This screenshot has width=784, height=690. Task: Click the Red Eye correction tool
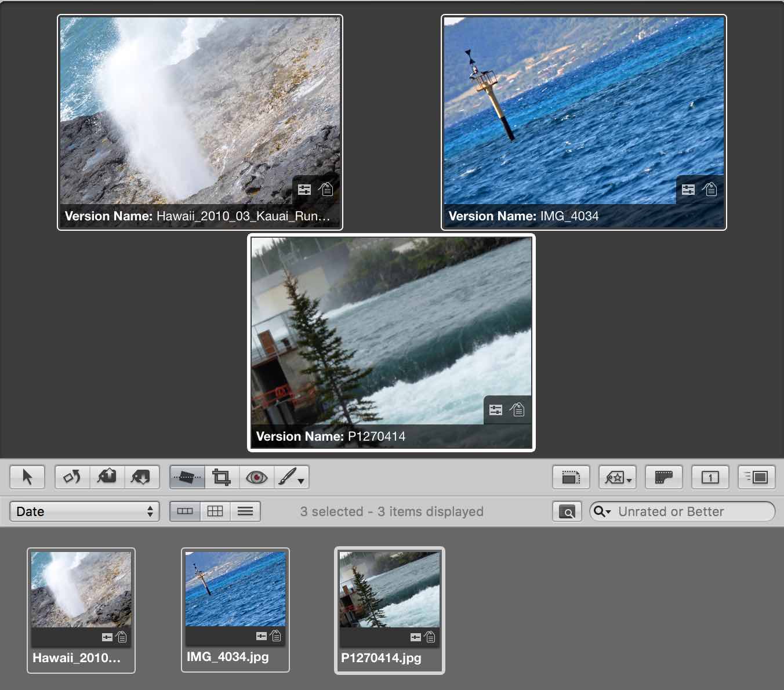coord(256,477)
